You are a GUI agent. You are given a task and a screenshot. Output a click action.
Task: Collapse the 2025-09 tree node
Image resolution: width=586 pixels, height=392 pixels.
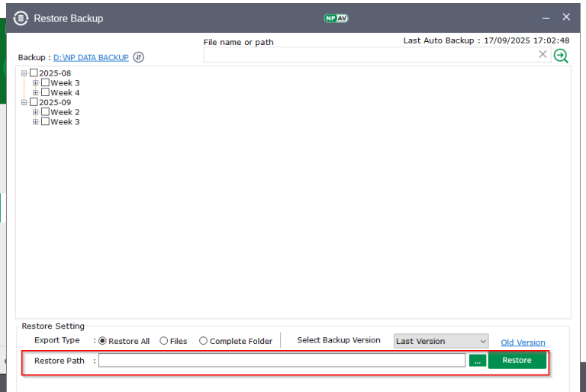pyautogui.click(x=24, y=102)
